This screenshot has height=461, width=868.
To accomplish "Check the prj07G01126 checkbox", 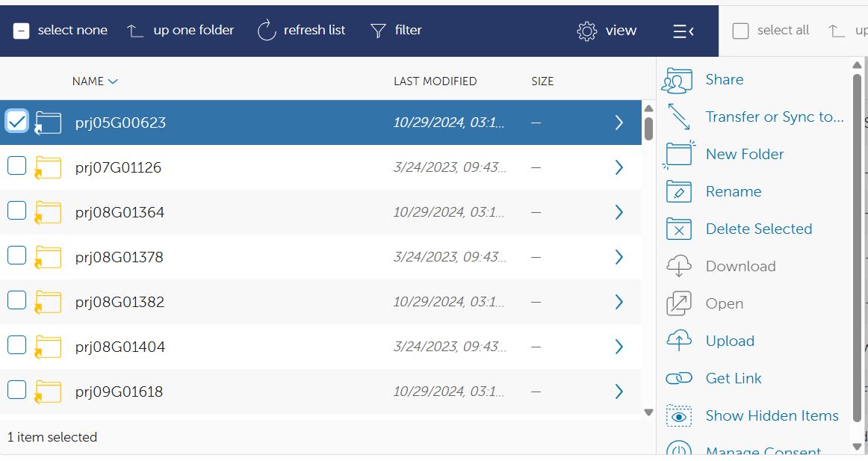I will tap(16, 165).
